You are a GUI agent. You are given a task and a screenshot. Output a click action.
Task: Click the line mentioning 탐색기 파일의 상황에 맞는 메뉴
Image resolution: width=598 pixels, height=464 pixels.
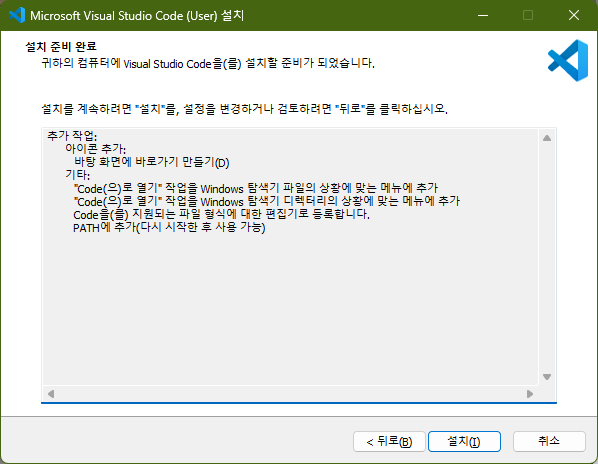point(256,188)
